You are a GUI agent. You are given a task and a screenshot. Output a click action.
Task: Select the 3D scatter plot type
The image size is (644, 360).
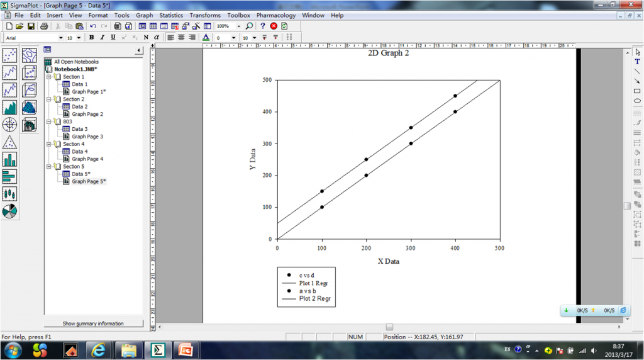click(x=29, y=73)
